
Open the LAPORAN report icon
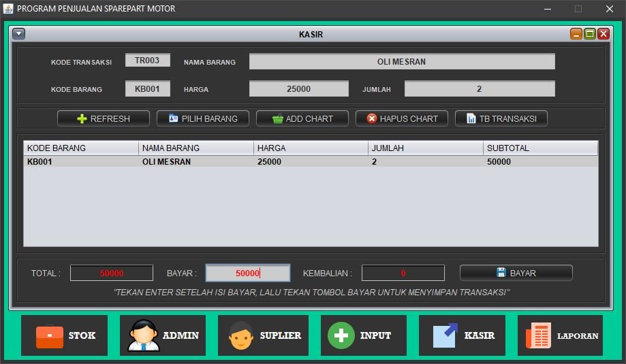[538, 335]
